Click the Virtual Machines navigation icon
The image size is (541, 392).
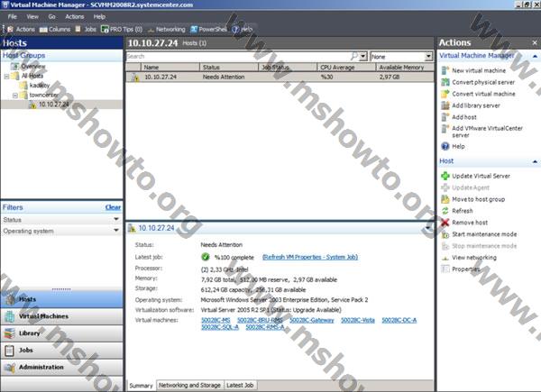point(10,316)
